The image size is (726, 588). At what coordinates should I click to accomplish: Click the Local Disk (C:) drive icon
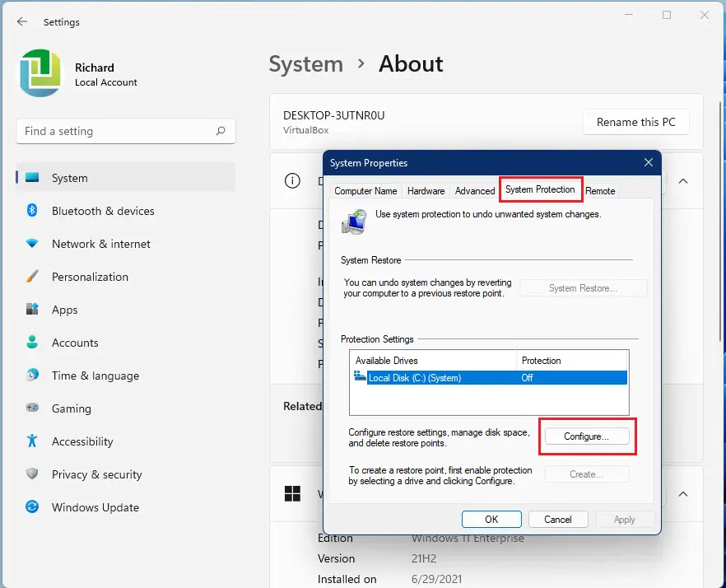point(360,376)
